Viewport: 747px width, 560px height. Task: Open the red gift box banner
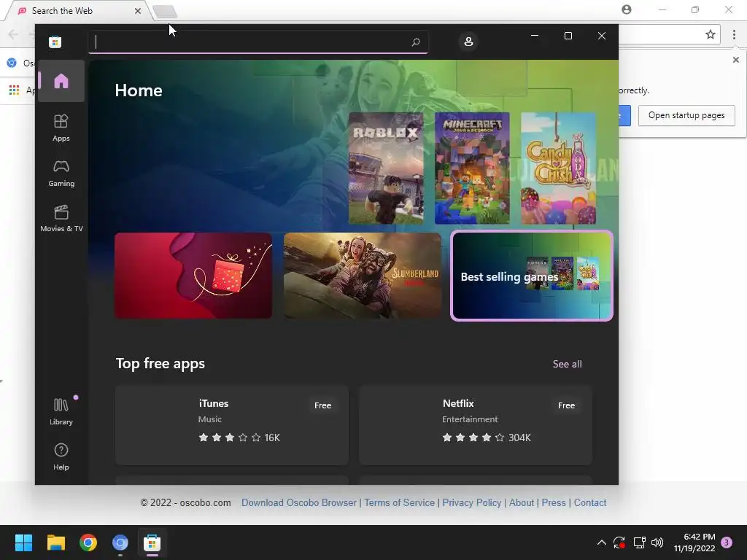(x=193, y=276)
